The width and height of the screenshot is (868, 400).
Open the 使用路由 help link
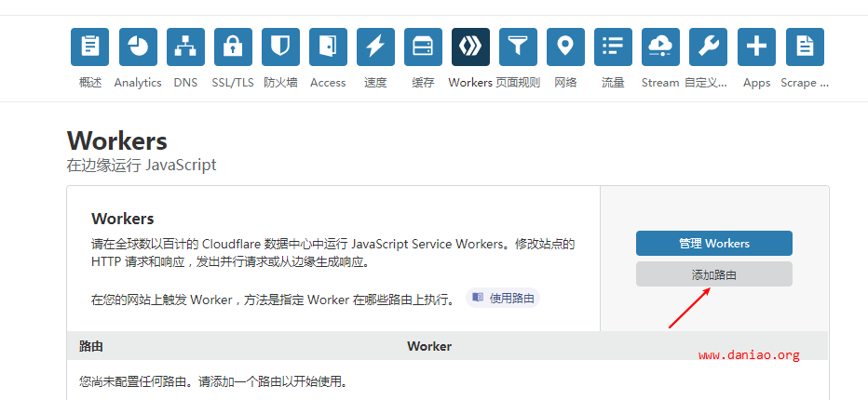click(503, 299)
